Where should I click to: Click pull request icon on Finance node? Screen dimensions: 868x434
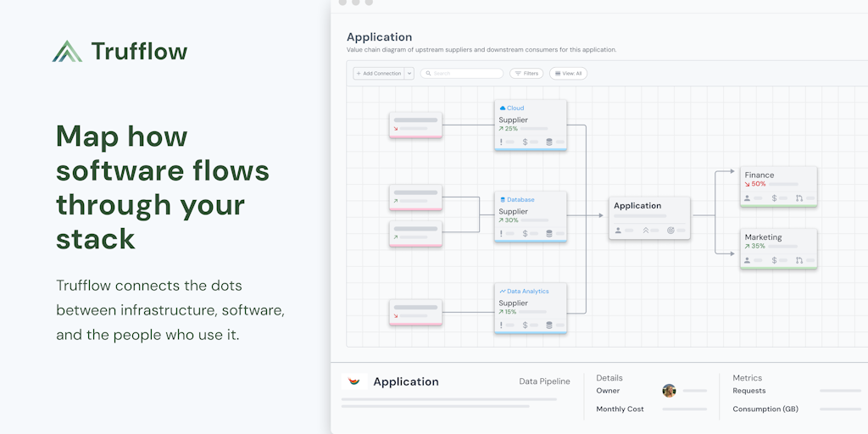click(798, 198)
